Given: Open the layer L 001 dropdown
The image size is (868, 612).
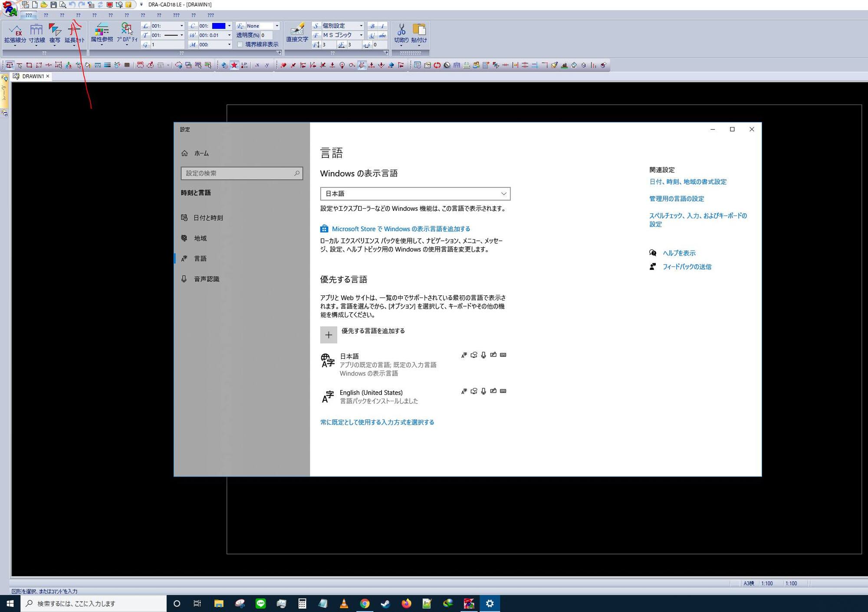Looking at the screenshot, I should click(181, 26).
